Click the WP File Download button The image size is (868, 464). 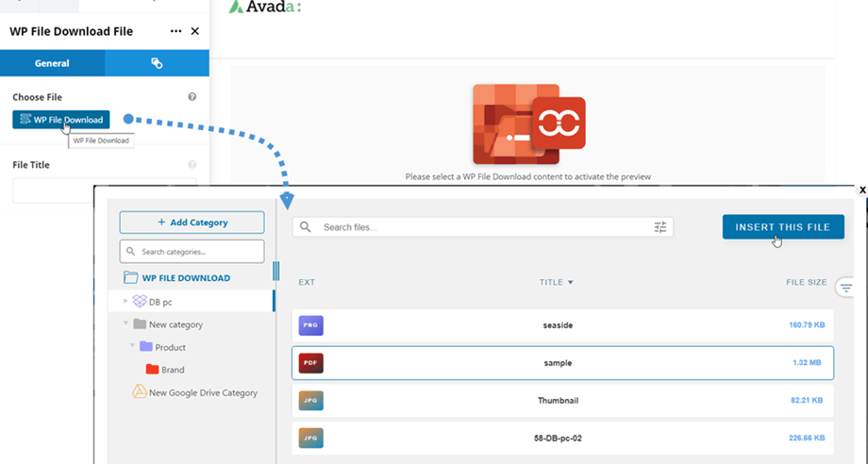(61, 120)
